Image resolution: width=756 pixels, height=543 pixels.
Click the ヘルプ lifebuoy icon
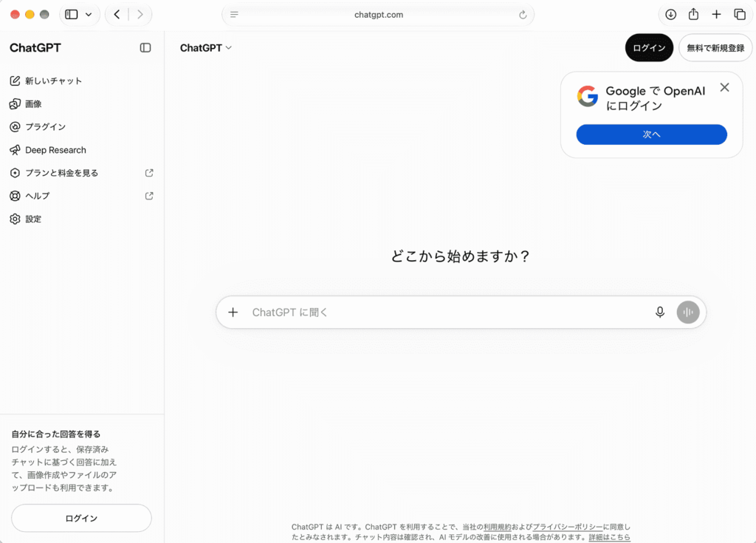pyautogui.click(x=15, y=196)
